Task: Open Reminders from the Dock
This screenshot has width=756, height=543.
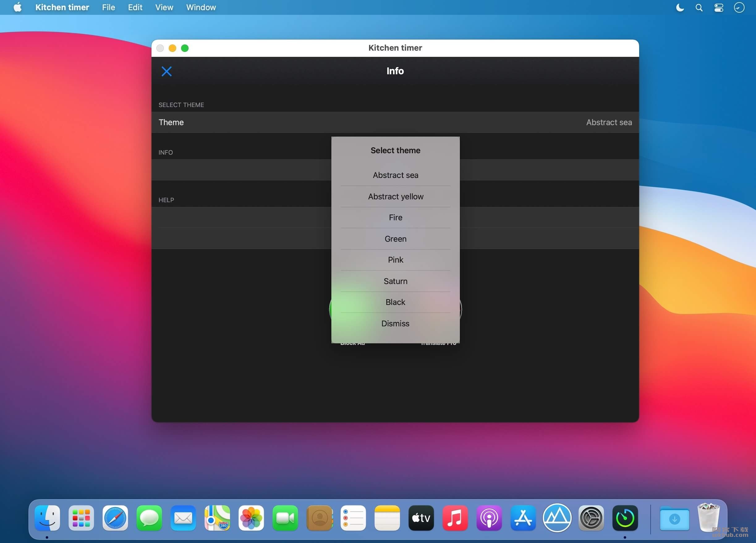Action: coord(353,518)
